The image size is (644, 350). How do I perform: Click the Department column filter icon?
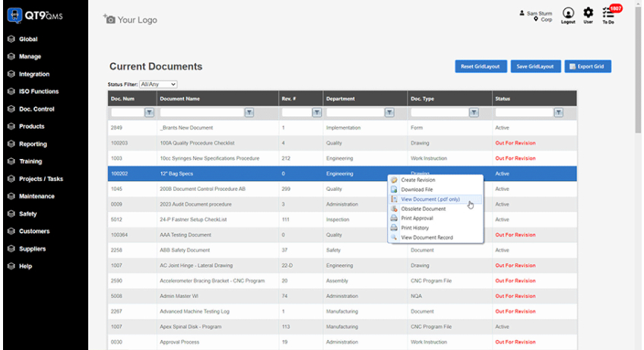pyautogui.click(x=389, y=113)
